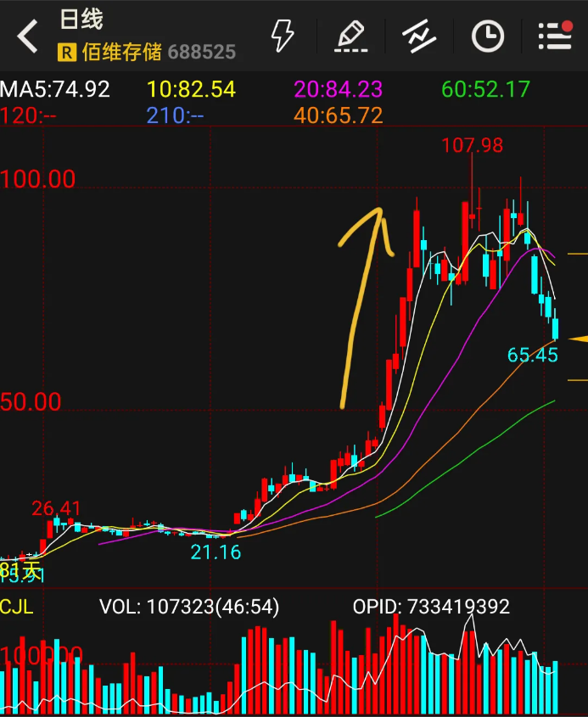Tap the last cyan candlestick near 65.45
Screen dimensions: 588x717
pyautogui.click(x=556, y=325)
